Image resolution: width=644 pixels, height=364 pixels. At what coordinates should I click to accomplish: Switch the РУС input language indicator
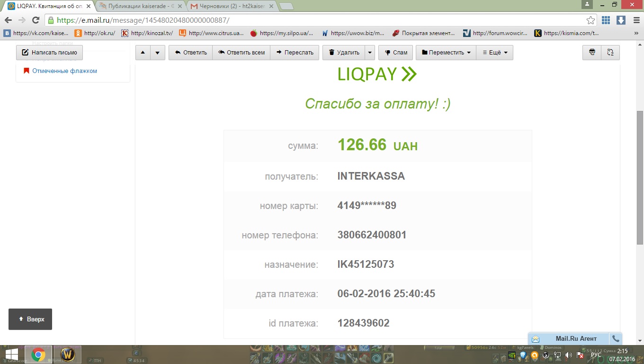[x=596, y=355]
